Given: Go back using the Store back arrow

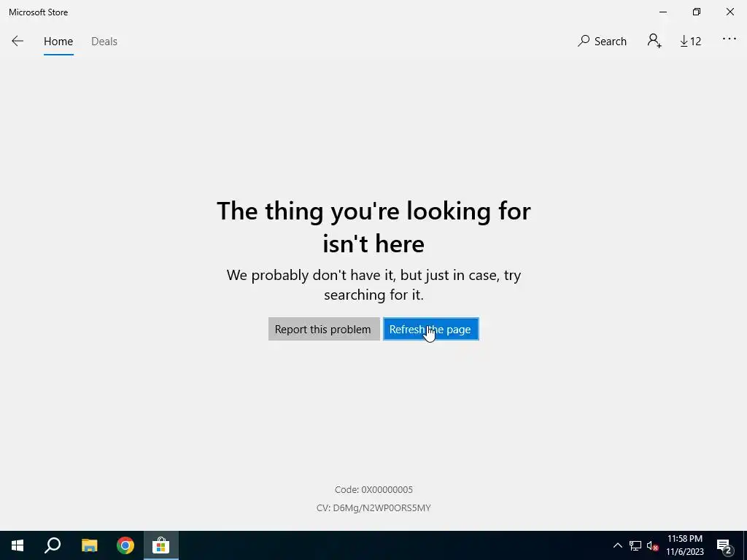Looking at the screenshot, I should point(18,42).
